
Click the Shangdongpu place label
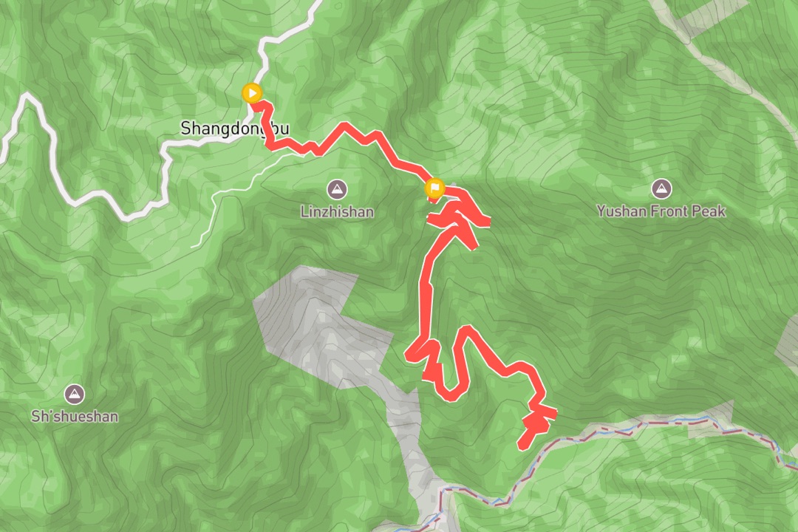pos(235,129)
